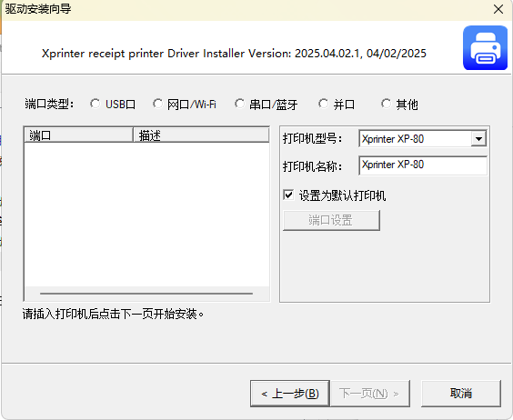This screenshot has width=513, height=420.
Task: Click the 描述 column header
Action: [201, 135]
